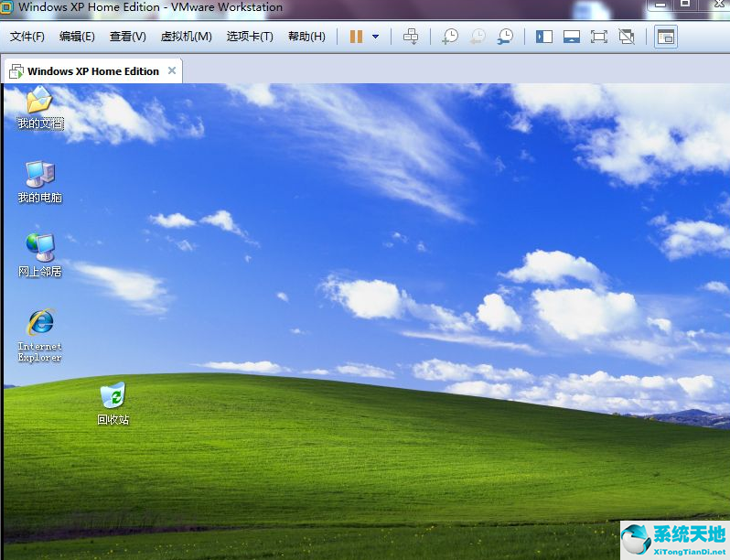Open the 帮助(H) menu
The width and height of the screenshot is (730, 560).
pos(306,37)
